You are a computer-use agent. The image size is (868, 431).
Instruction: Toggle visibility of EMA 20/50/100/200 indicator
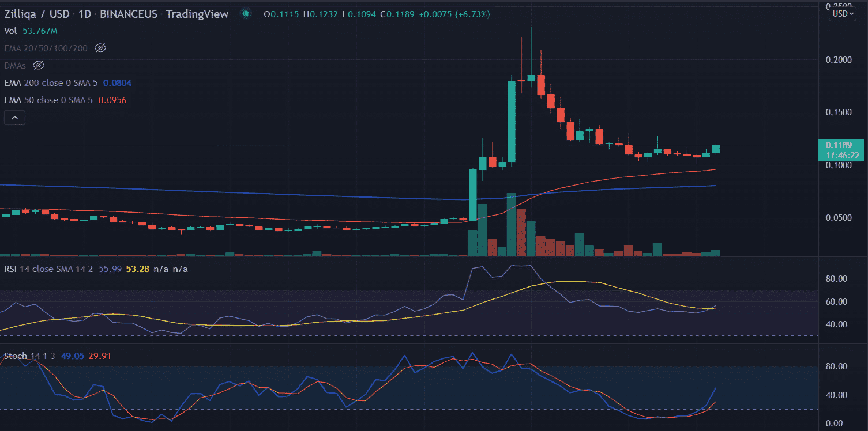click(100, 48)
